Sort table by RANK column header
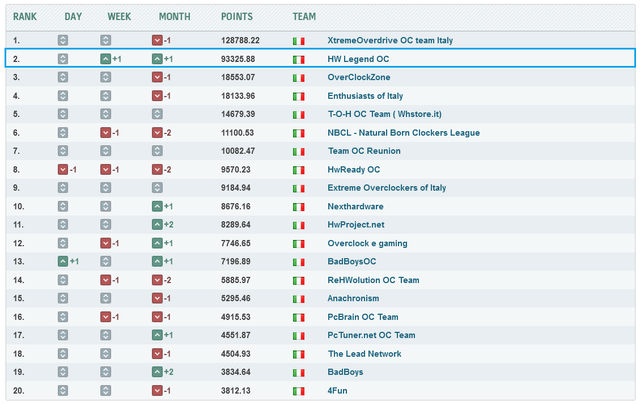 pos(24,17)
